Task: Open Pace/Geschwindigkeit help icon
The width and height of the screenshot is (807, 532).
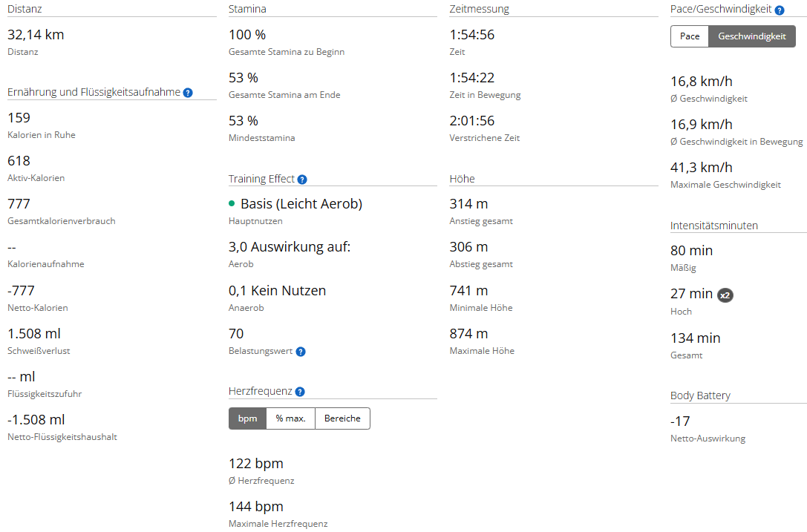Action: point(780,10)
